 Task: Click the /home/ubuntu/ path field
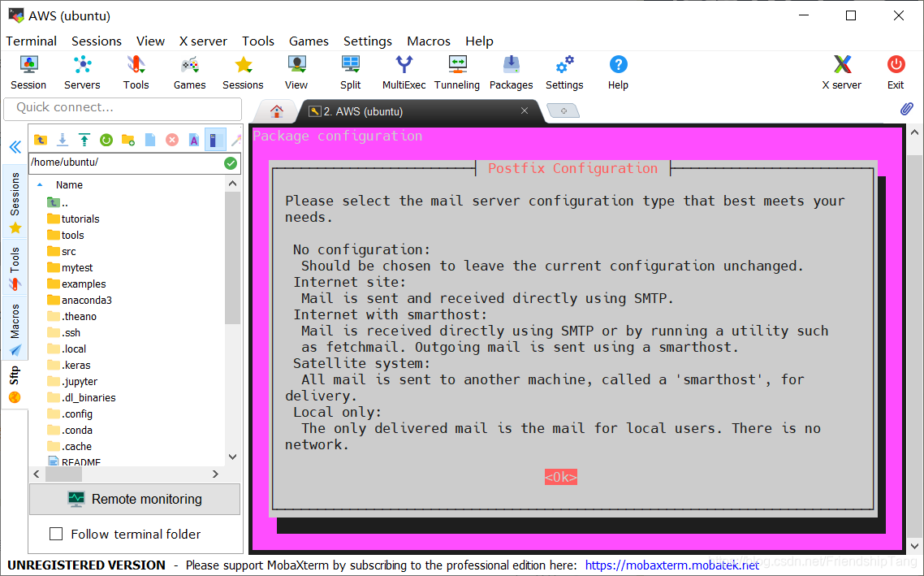click(126, 162)
